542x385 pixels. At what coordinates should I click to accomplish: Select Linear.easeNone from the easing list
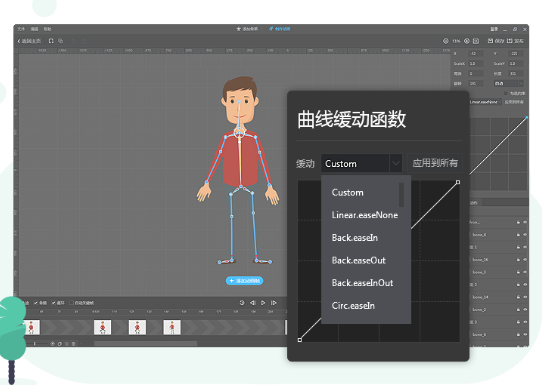coord(365,215)
